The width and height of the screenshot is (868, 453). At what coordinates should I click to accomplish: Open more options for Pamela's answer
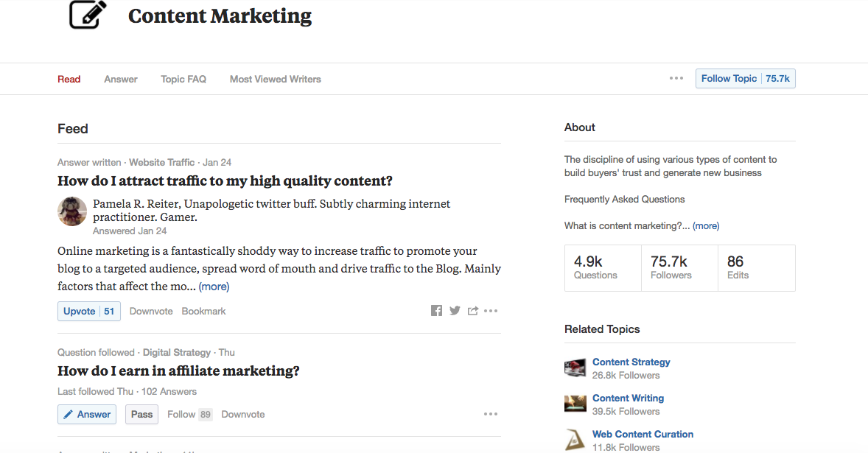491,311
